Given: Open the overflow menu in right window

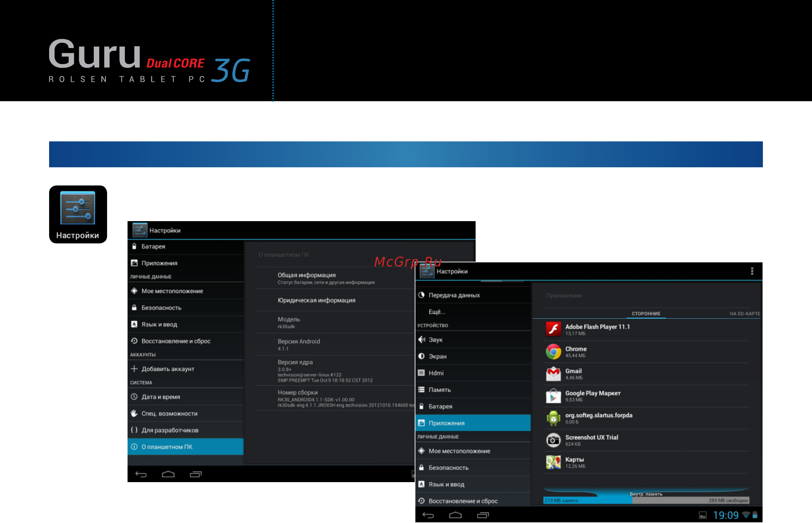Looking at the screenshot, I should click(752, 271).
